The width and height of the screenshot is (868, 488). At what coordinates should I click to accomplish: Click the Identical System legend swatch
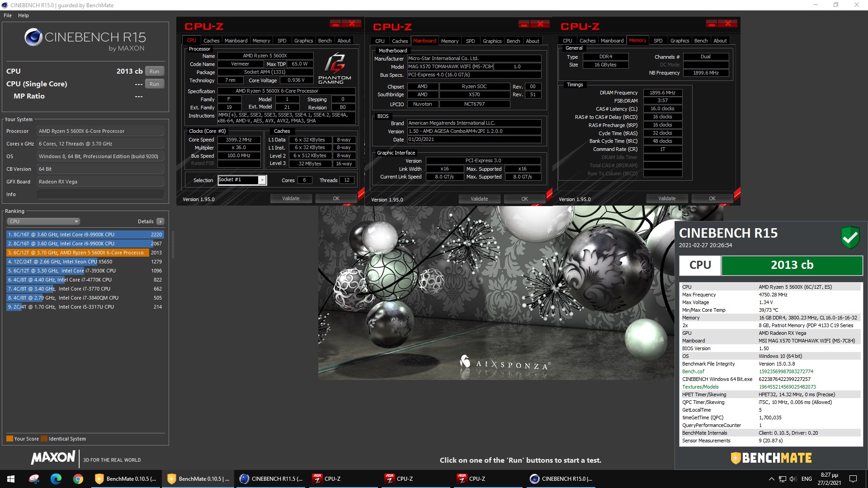coord(44,439)
